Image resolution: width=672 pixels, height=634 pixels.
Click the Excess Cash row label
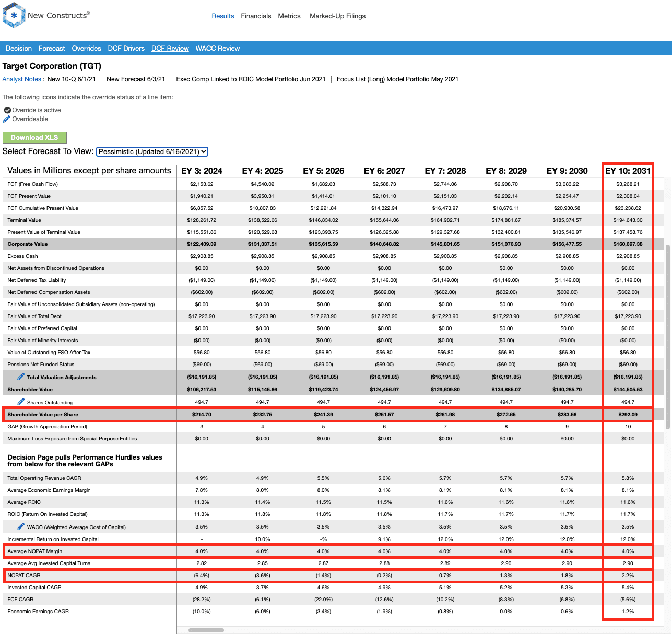(x=22, y=256)
